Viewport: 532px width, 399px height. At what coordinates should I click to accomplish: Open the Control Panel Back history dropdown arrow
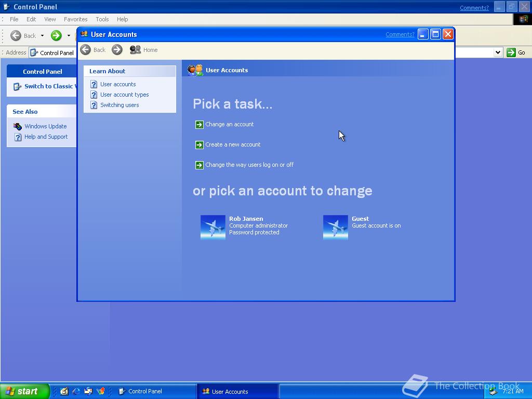click(x=42, y=35)
